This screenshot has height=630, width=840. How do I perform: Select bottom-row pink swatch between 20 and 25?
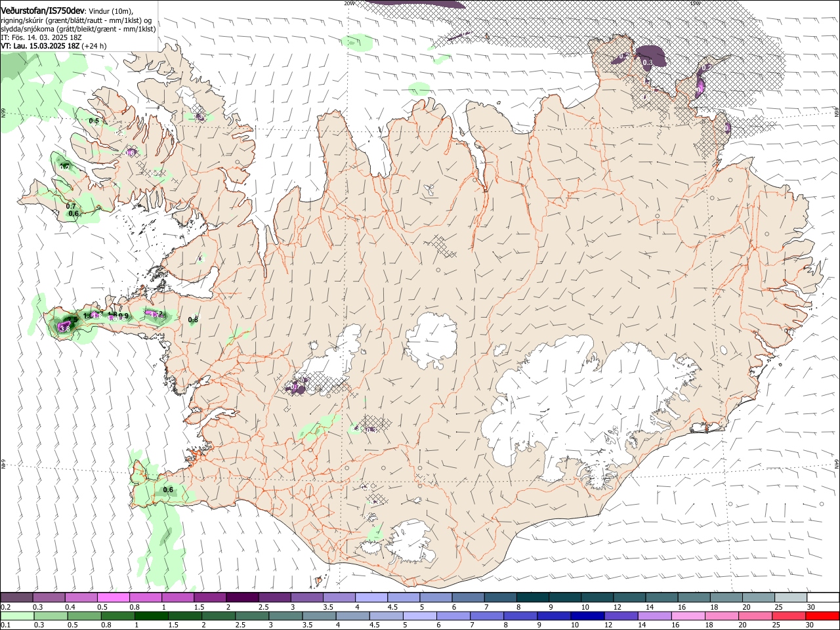(x=755, y=616)
